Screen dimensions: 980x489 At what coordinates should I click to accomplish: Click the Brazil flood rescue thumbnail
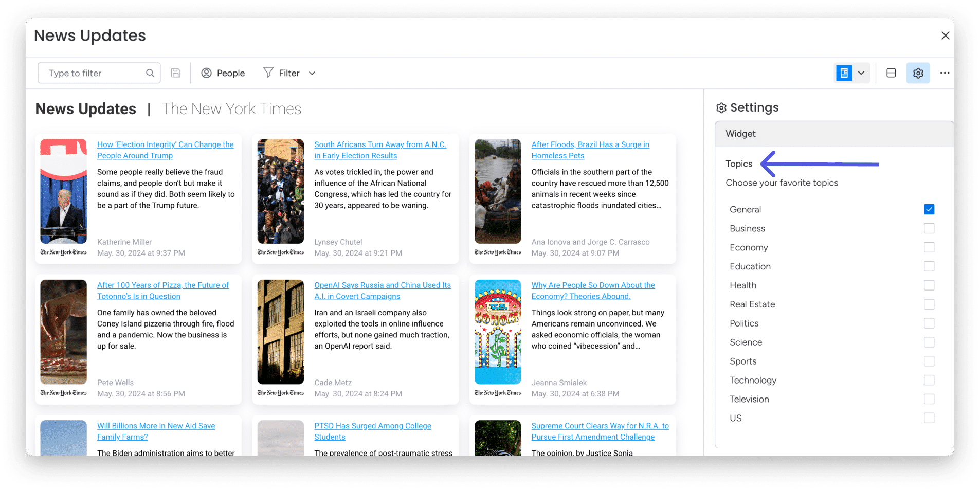[x=498, y=191]
